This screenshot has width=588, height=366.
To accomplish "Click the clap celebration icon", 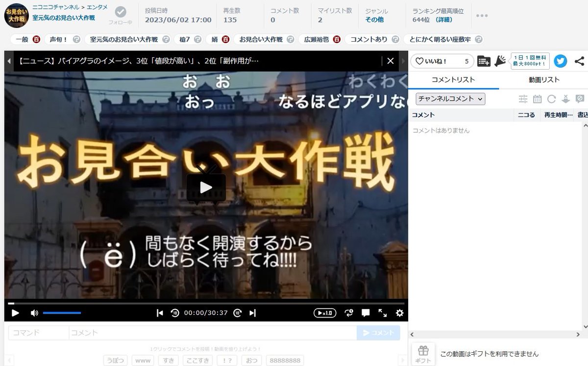I will [500, 61].
